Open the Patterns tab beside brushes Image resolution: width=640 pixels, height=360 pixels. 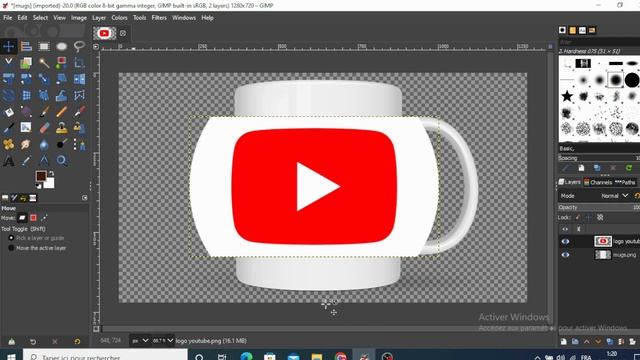click(572, 30)
